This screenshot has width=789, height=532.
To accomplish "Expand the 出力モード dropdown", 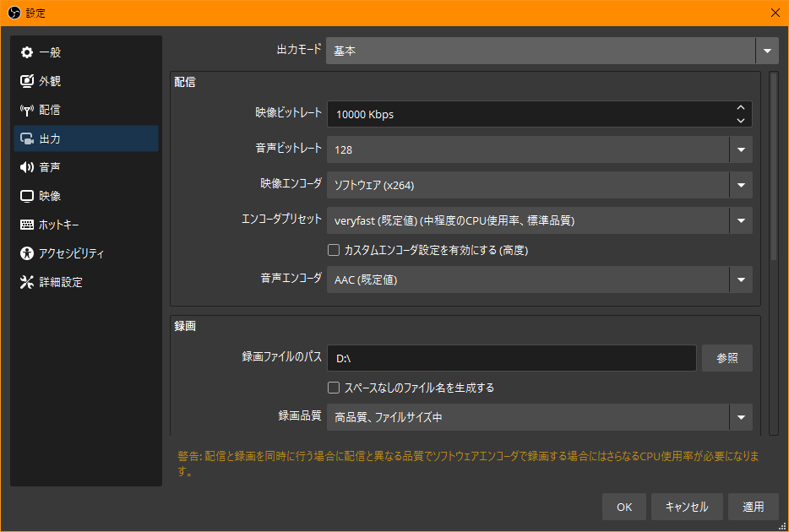I will [766, 51].
